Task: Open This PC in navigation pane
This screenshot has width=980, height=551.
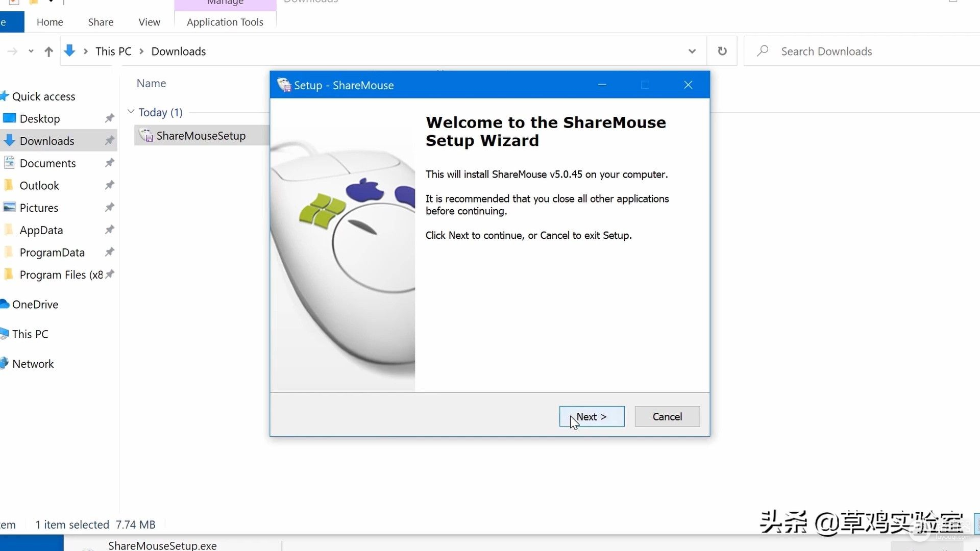Action: (x=30, y=334)
